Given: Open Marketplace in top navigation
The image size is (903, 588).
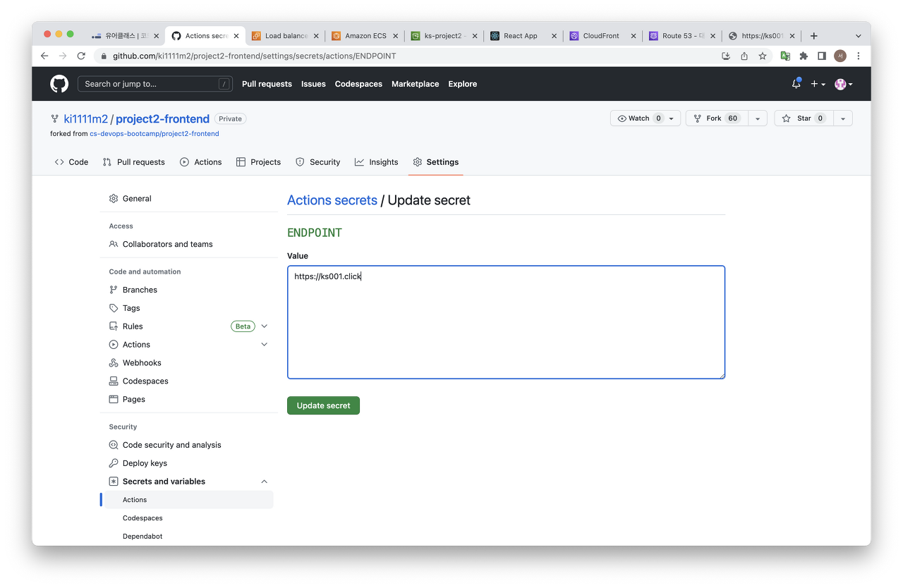Looking at the screenshot, I should [416, 84].
